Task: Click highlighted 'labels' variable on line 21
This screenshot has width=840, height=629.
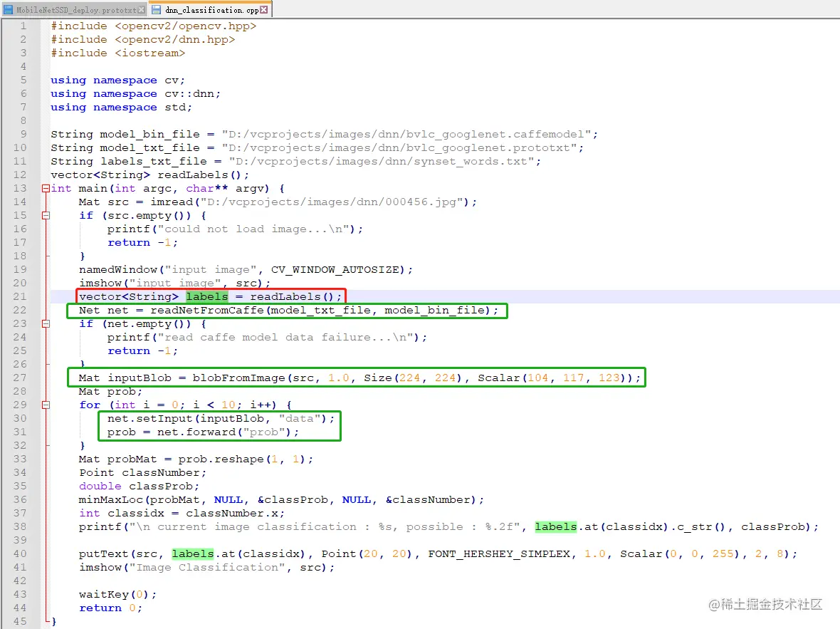Action: click(x=206, y=296)
